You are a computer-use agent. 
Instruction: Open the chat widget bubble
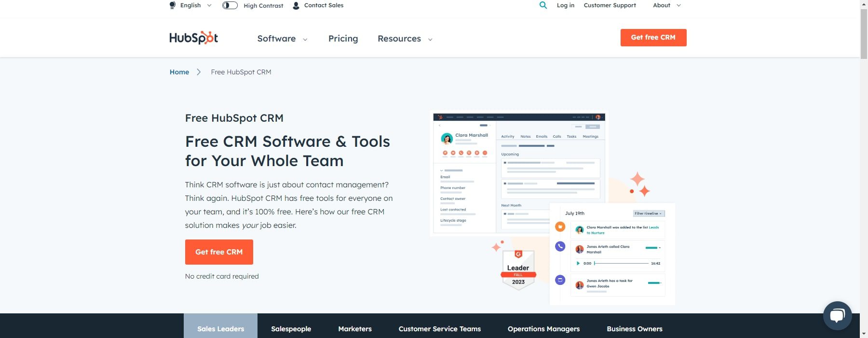(x=837, y=315)
